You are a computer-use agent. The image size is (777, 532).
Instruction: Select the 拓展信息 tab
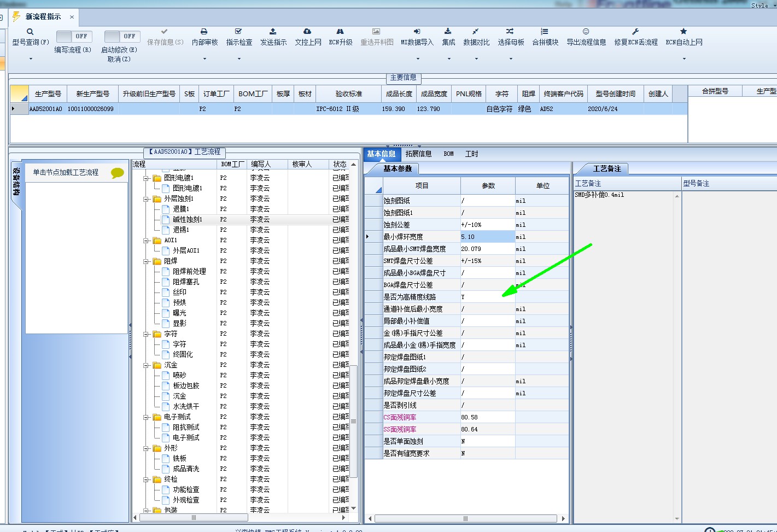tap(418, 154)
